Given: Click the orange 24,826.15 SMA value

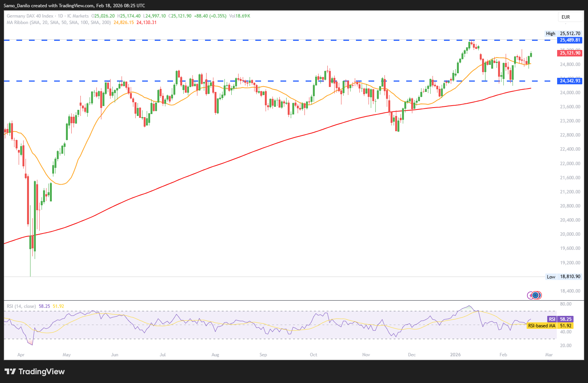Looking at the screenshot, I should (123, 23).
